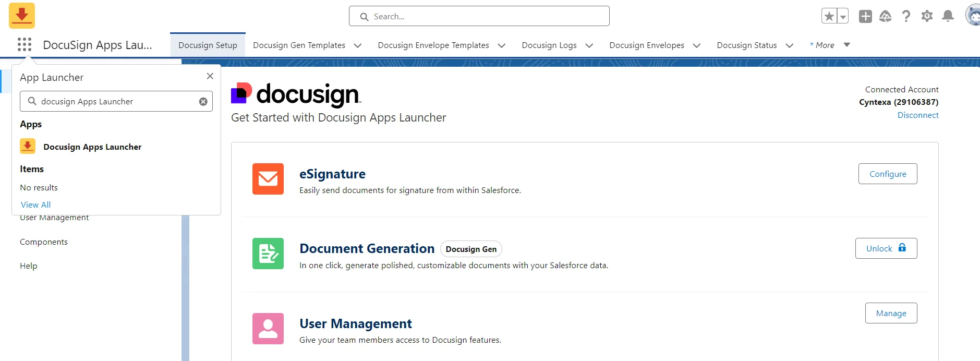The image size is (980, 361).
Task: Select the Docusign Setup tab
Action: point(208,45)
